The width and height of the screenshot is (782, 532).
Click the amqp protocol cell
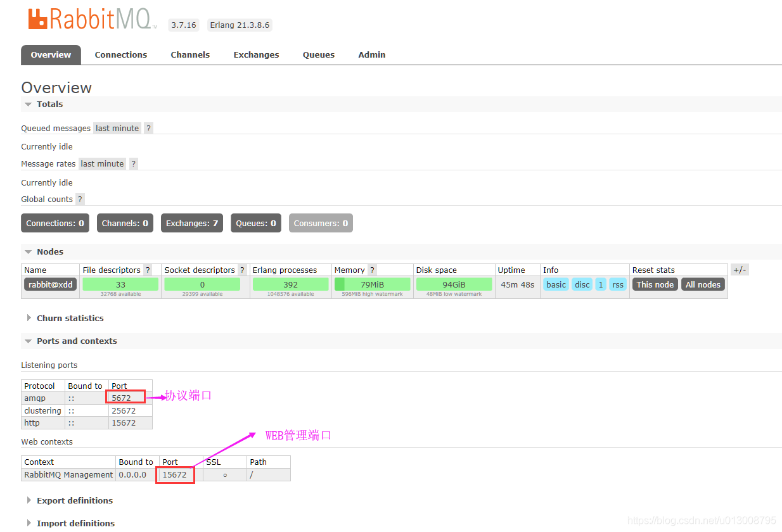coord(43,398)
